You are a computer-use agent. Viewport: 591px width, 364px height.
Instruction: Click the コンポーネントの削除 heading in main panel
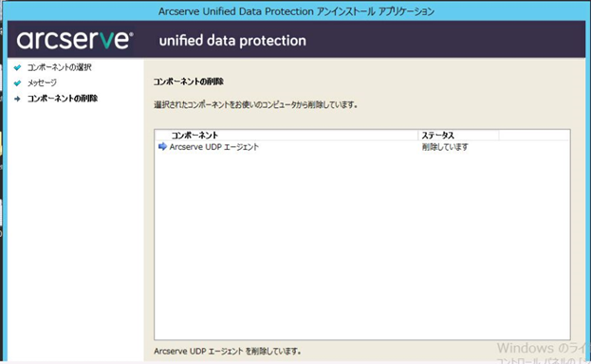point(189,82)
